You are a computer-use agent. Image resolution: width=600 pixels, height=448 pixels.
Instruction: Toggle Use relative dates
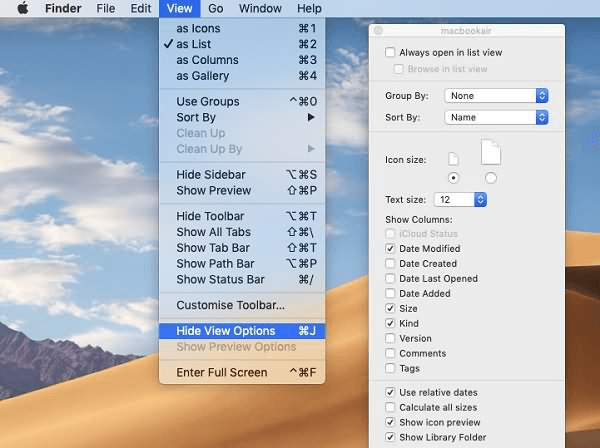pos(390,393)
